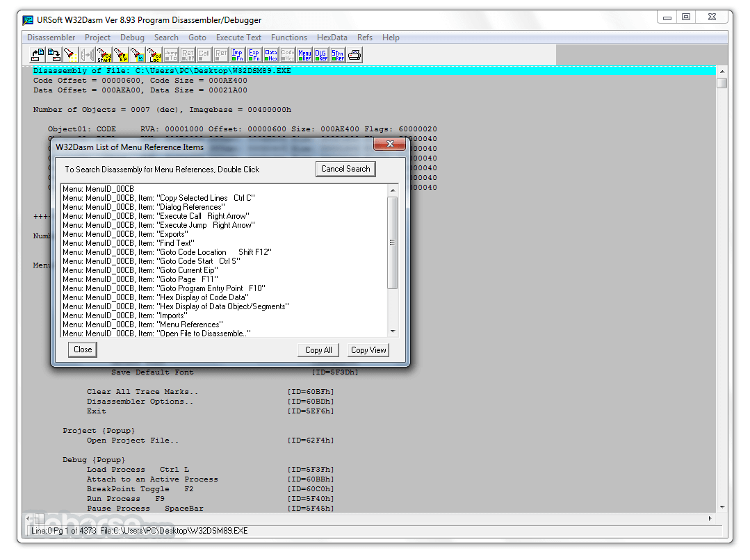This screenshot has height=560, width=750.
Task: Click the Exp Fn exports toolbar icon
Action: click(x=254, y=55)
